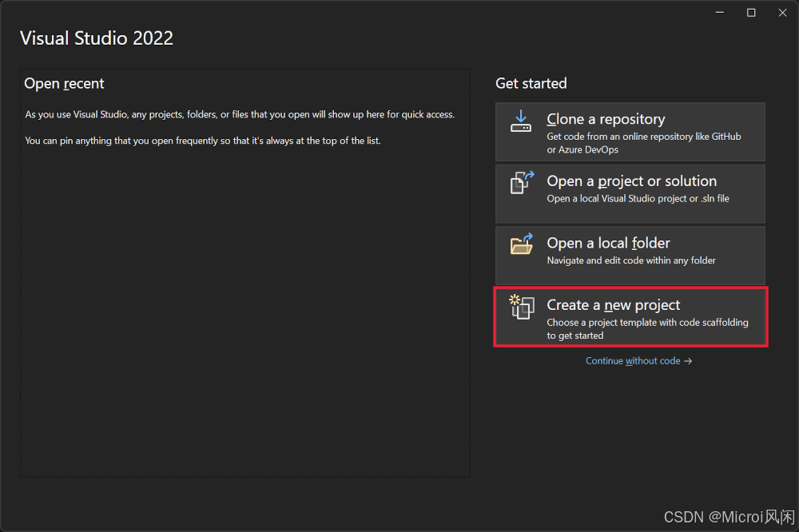This screenshot has height=532, width=799.
Task: Click the Open recent heading
Action: [x=64, y=84]
